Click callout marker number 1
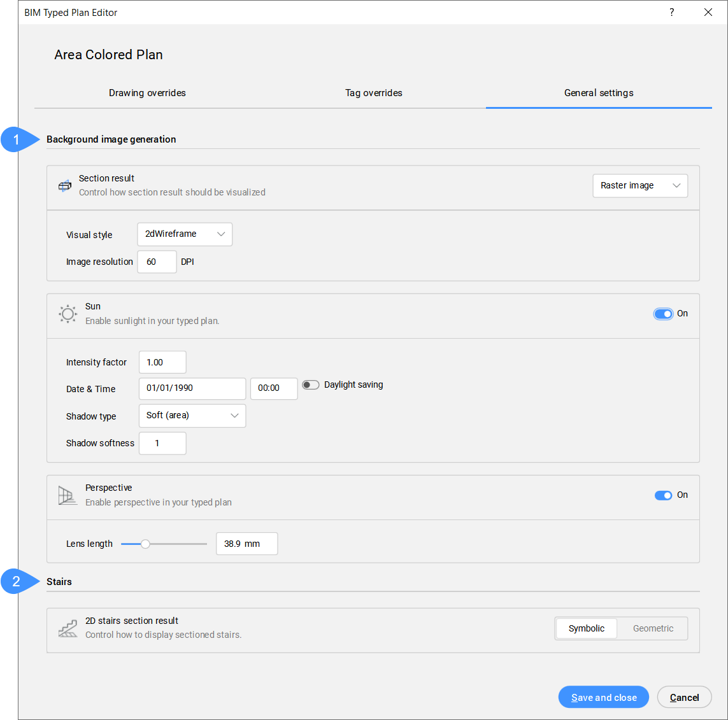 point(17,139)
